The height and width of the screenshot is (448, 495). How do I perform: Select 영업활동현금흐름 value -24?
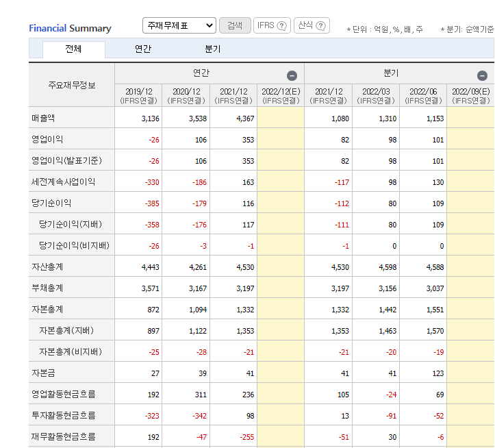click(x=391, y=395)
